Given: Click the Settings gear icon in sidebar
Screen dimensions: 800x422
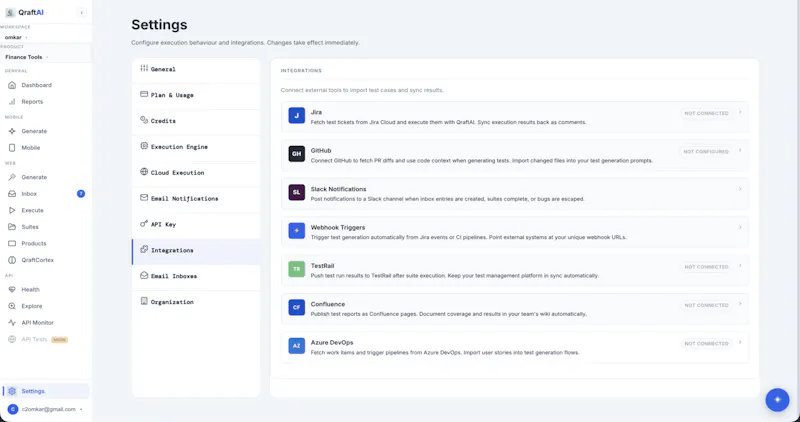Looking at the screenshot, I should [x=12, y=391].
